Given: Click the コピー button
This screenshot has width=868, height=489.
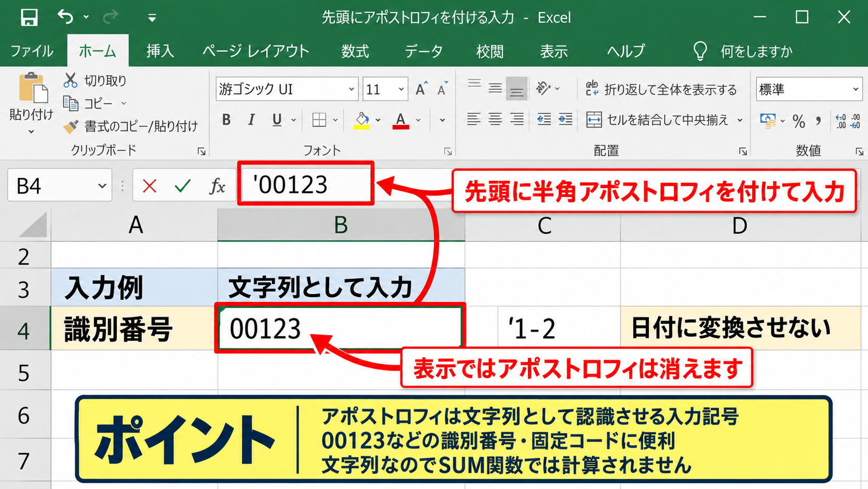Looking at the screenshot, I should 88,103.
